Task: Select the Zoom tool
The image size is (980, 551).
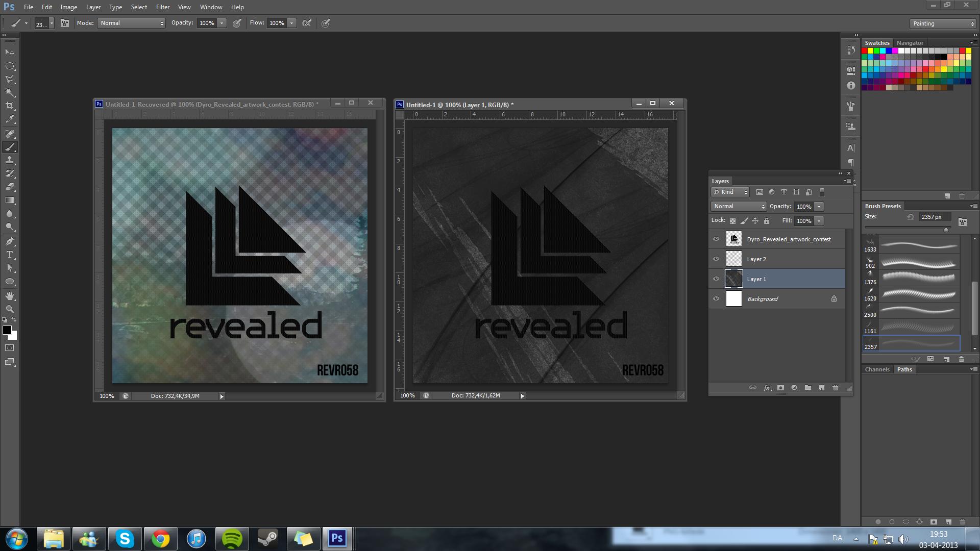Action: coord(9,309)
